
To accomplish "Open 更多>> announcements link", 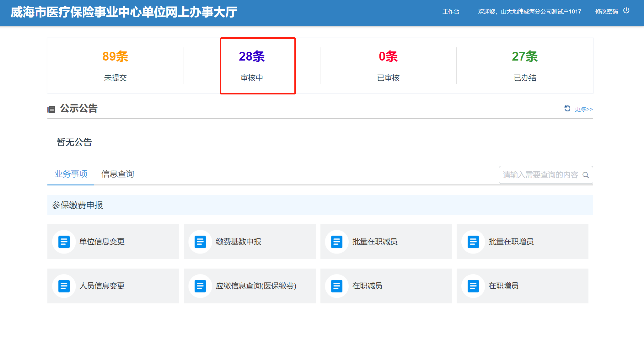I will point(584,109).
